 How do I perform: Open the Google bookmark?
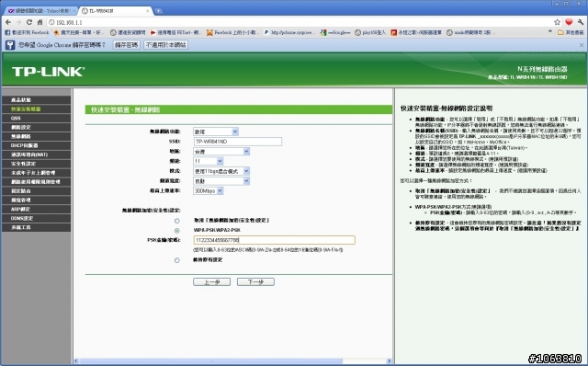334,33
